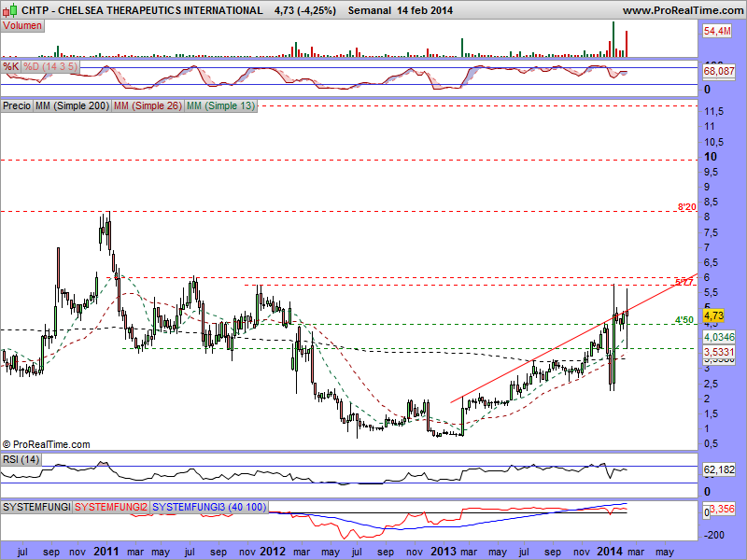Click the 4'50 support level label

click(684, 319)
